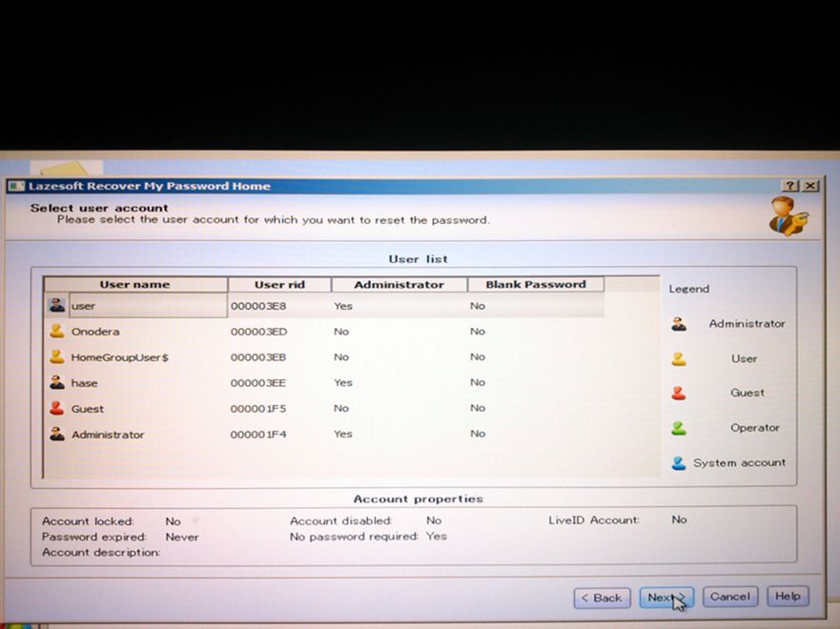Click the yellow User icon in the Legend
Viewport: 840px width, 629px height.
(679, 358)
